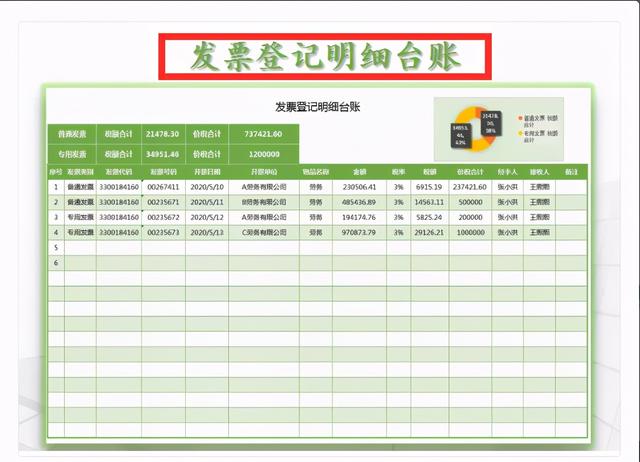Select the 237421.60 cell in row 1
The height and width of the screenshot is (462, 640).
(x=470, y=187)
